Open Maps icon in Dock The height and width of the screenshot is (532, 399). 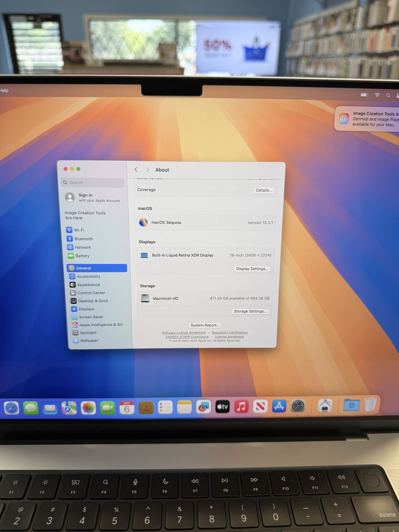69,408
